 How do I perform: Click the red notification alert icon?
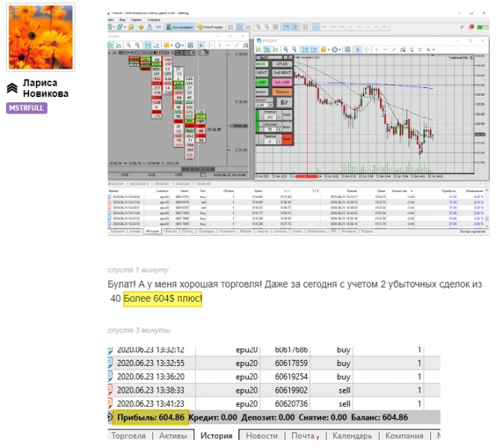[471, 27]
